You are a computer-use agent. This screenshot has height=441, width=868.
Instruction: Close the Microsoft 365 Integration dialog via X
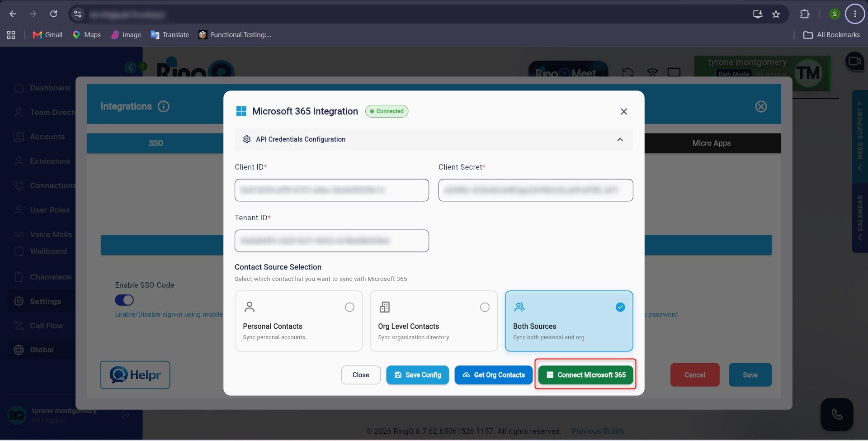(624, 111)
